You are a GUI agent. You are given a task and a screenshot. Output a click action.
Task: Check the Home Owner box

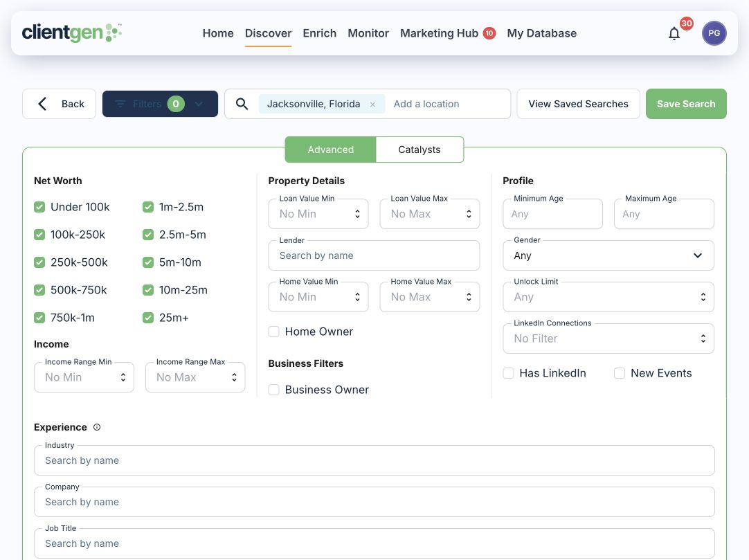pyautogui.click(x=273, y=332)
